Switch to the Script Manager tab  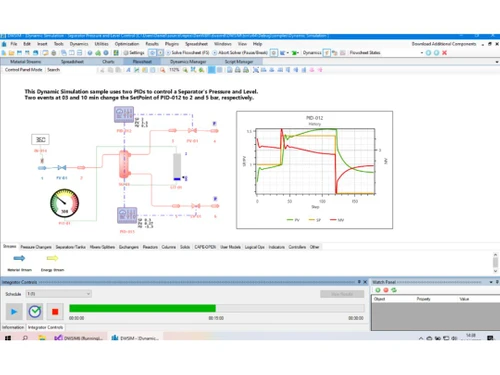pos(239,62)
